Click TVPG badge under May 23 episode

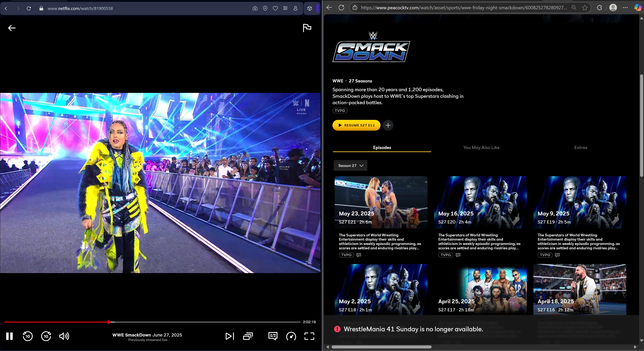tap(346, 255)
